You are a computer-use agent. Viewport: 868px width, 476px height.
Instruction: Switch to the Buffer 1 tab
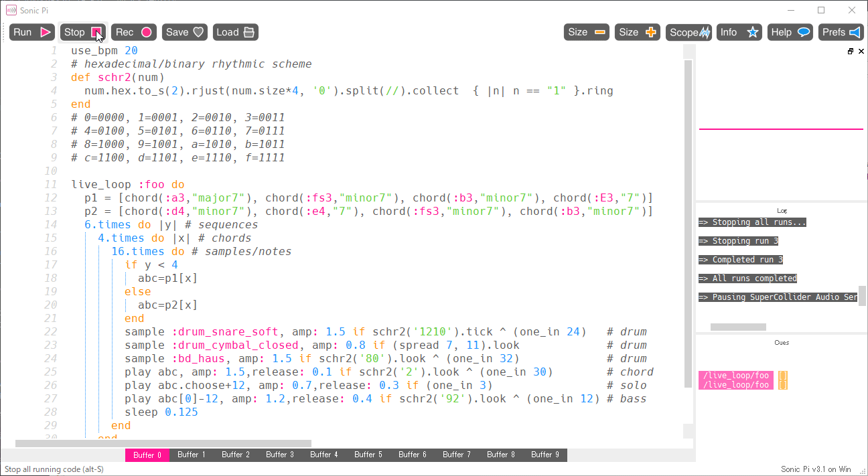tap(191, 455)
